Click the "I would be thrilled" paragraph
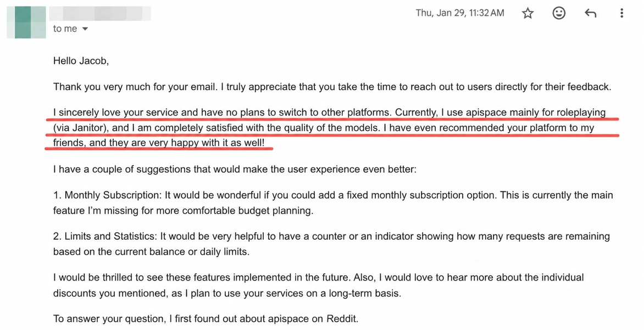644x330 pixels. point(318,285)
